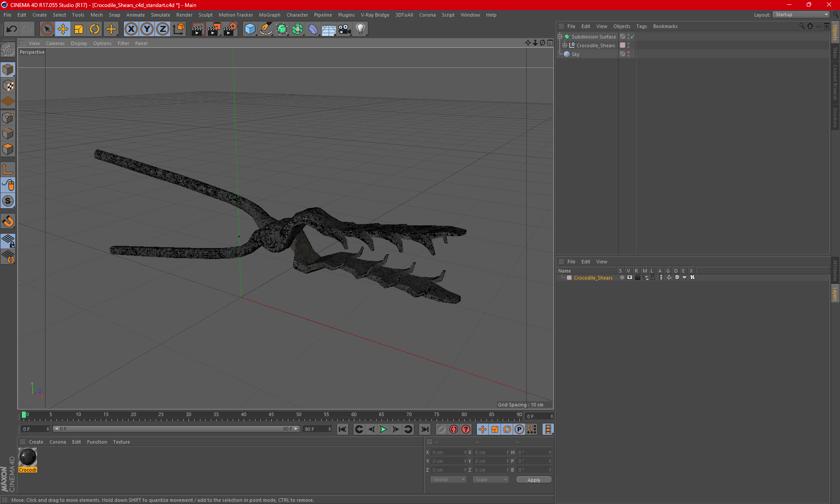
Task: Toggle X axis lock
Action: point(131,29)
